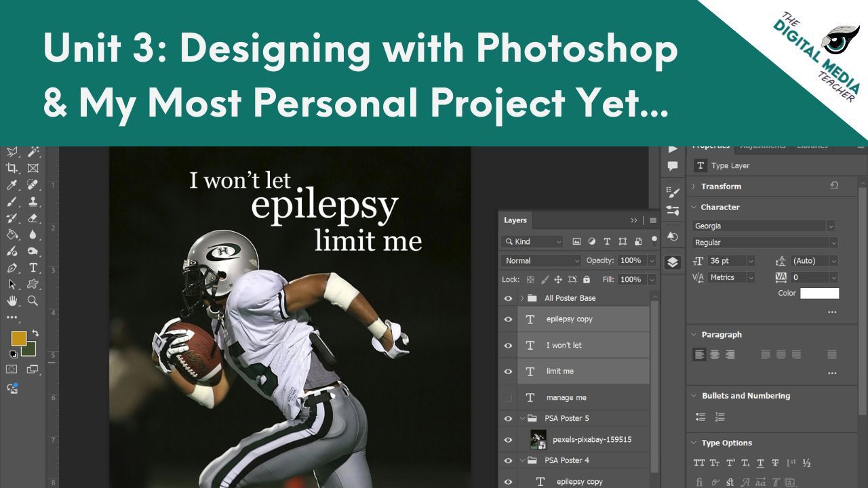Open the text Color swatch
Viewport: 868px width, 488px height.
pyautogui.click(x=819, y=293)
